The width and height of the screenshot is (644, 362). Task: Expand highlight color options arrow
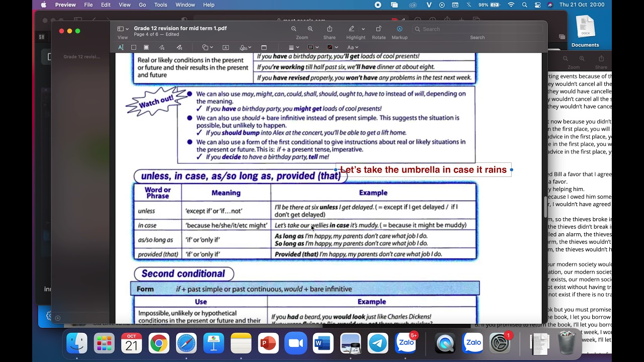(x=363, y=29)
